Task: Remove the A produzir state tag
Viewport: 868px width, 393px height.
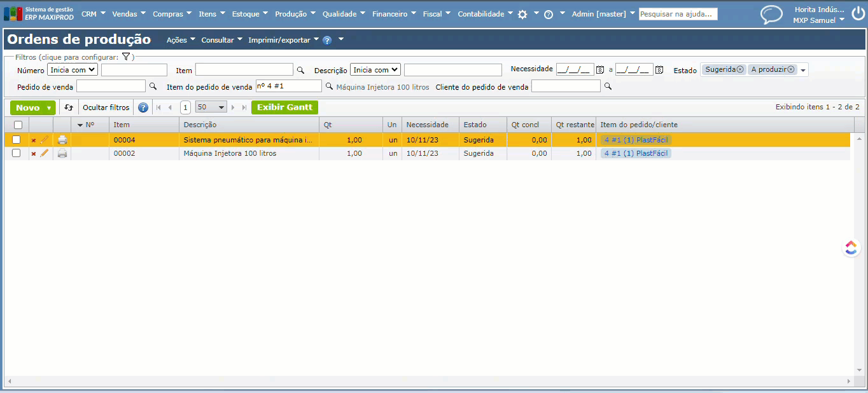Action: [791, 69]
